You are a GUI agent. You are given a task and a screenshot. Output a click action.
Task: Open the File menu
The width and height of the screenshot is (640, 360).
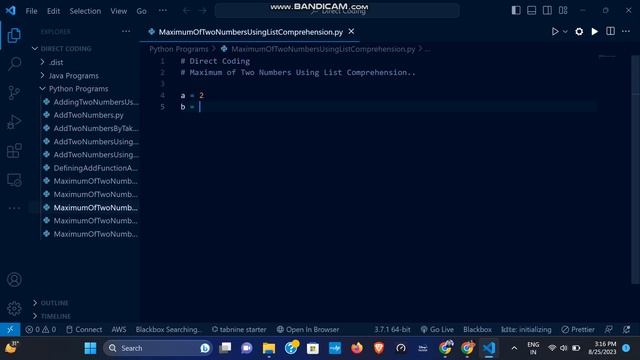(x=31, y=11)
